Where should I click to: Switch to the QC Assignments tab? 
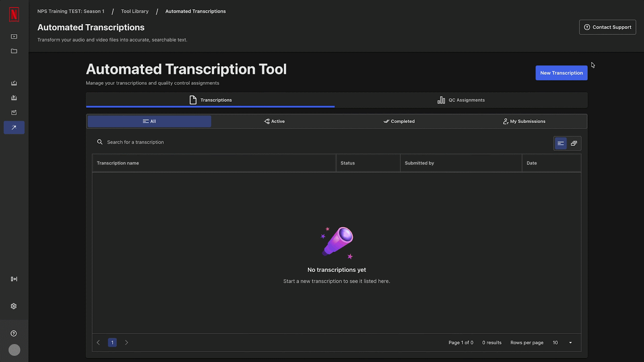pos(461,100)
